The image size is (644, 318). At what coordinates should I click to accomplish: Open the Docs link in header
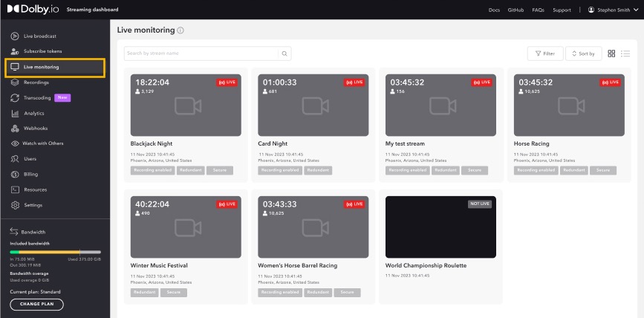coord(494,10)
